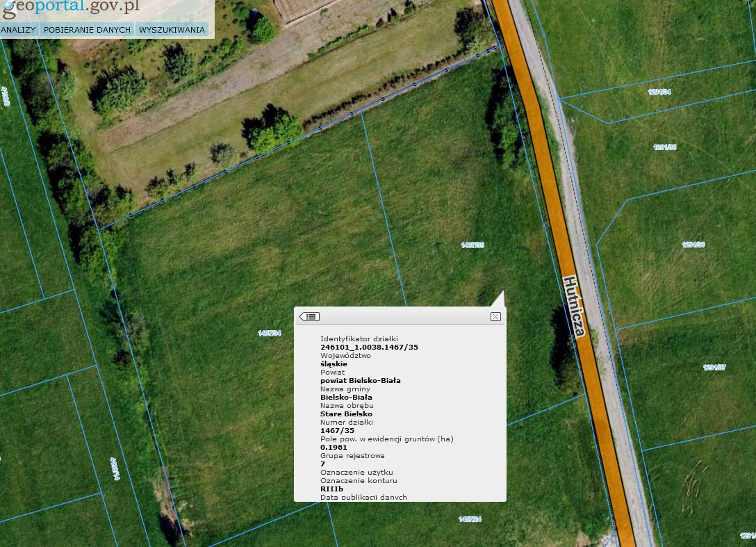Click the Hutnicza street label on map
The height and width of the screenshot is (547, 756).
[x=574, y=307]
